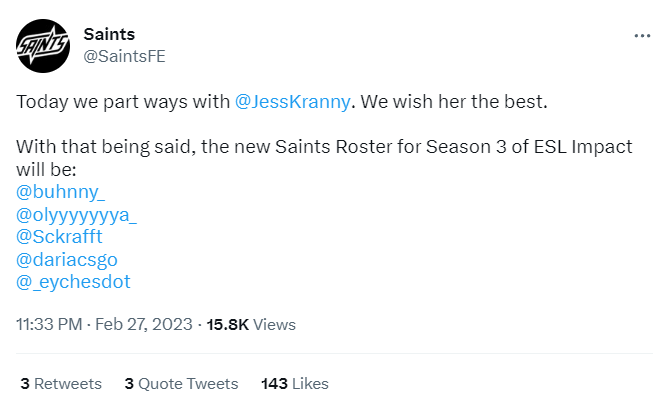
Task: Click the 'Today we part ways with' text
Action: [122, 101]
